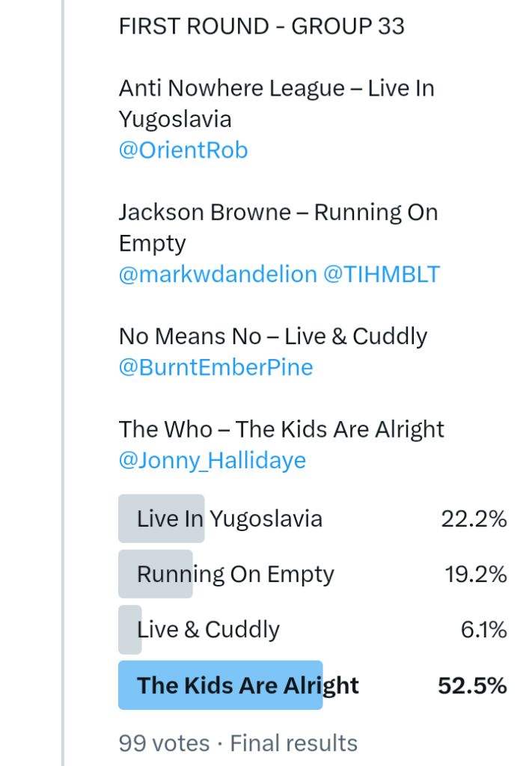Image resolution: width=532 pixels, height=766 pixels.
Task: Click the Final results label
Action: tap(293, 743)
